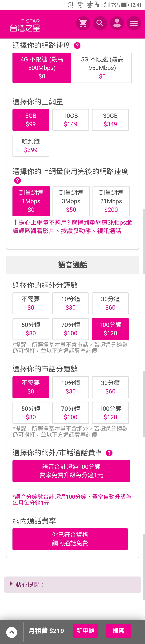145x644 pixels.
Task: Select 語音合計超過100分鐘 rate option
Action: tap(71, 471)
